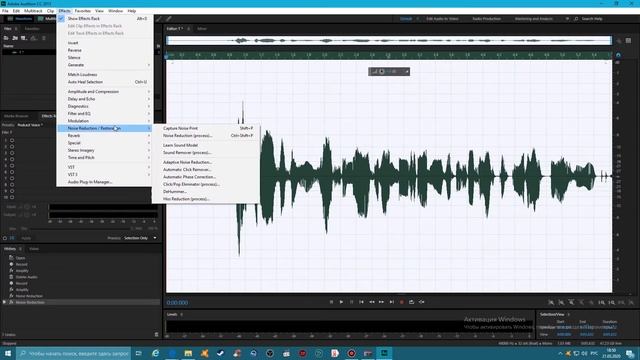
Task: Click the Fast Forward transport button
Action: [x=381, y=302]
